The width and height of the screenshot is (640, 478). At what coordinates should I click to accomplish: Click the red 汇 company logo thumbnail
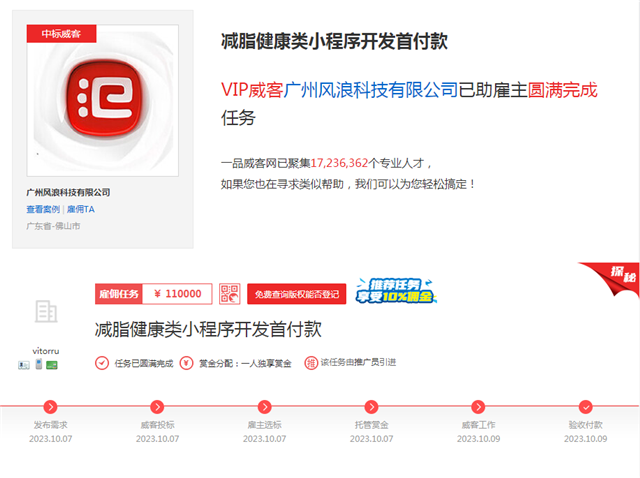click(102, 100)
